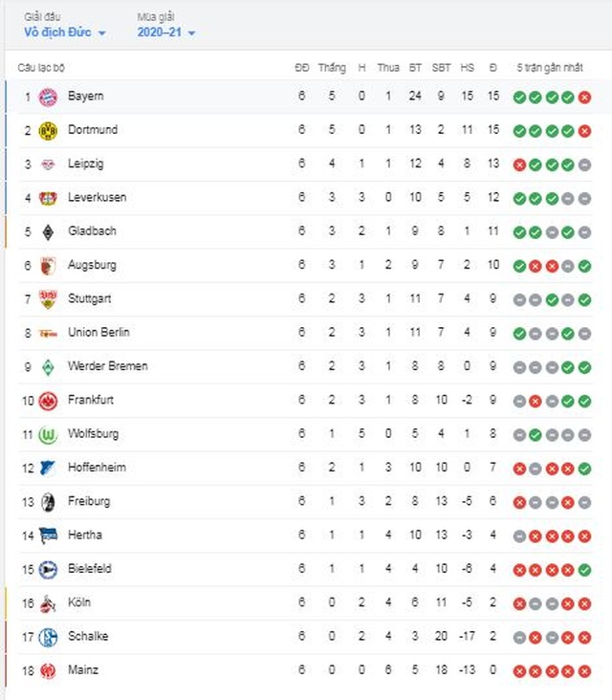The height and width of the screenshot is (700, 612).
Task: Click the 5 trận gần nhất header
Action: pos(551,68)
